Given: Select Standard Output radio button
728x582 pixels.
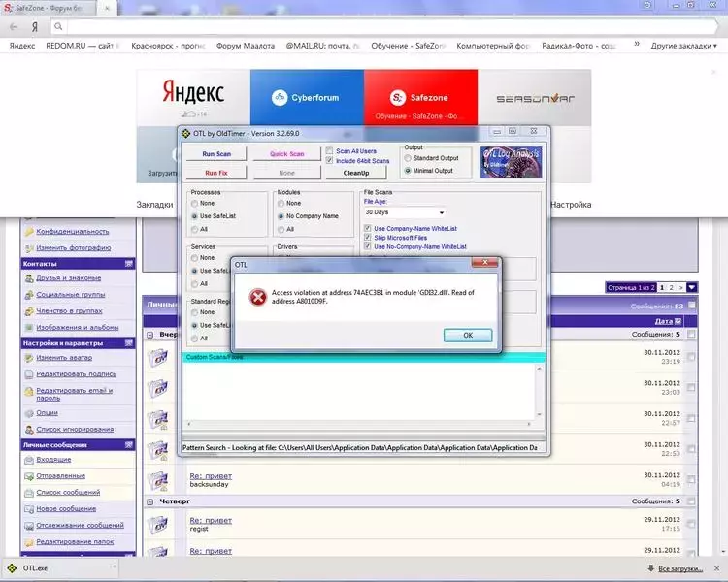Looking at the screenshot, I should click(x=408, y=158).
